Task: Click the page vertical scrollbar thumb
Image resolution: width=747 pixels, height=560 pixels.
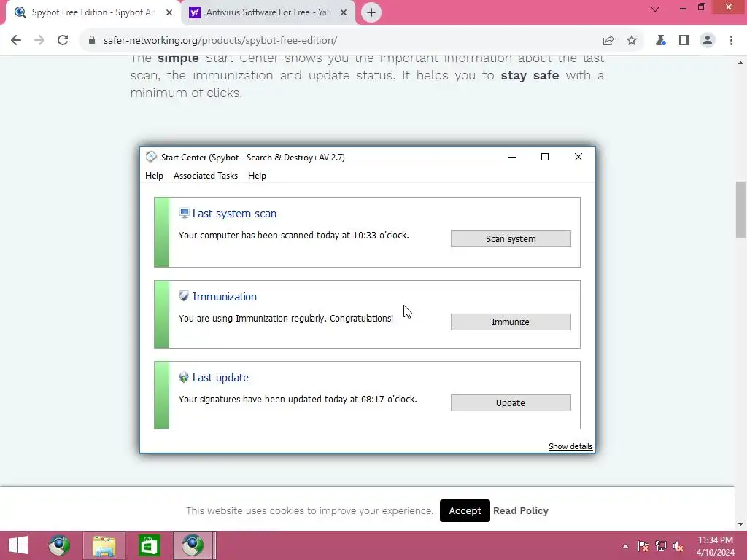Action: (x=740, y=209)
